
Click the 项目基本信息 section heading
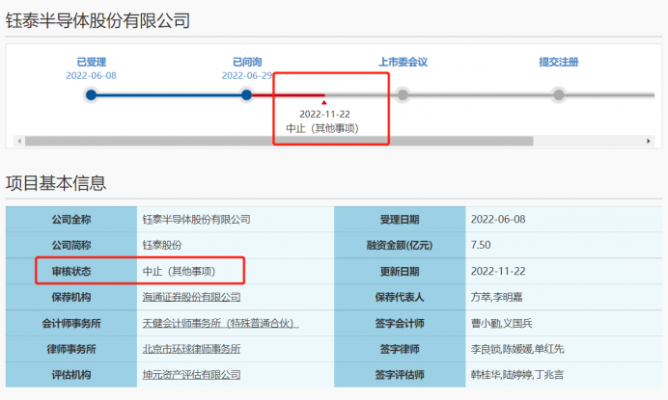coord(56,183)
